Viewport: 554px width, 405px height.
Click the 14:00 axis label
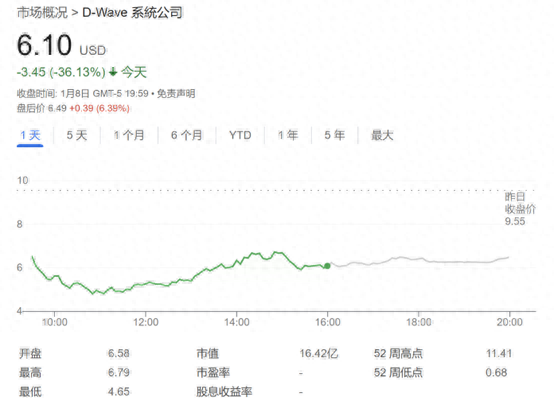pos(237,322)
